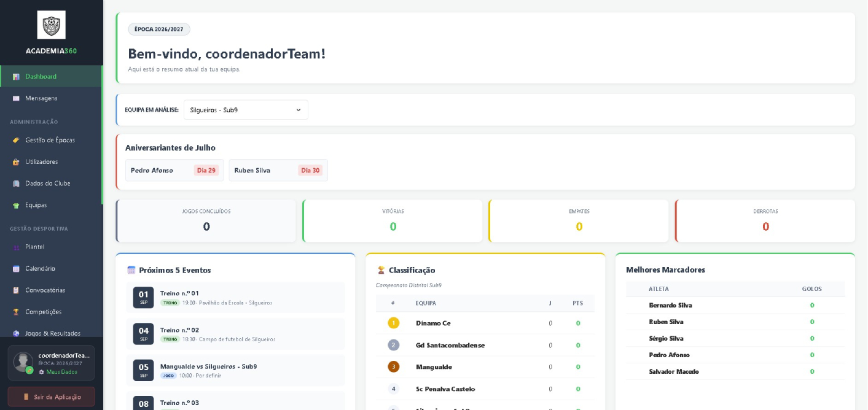Click the dropdown chevron next to Silgueiros - Sub9
Screen dimensions: 868x410
click(299, 110)
